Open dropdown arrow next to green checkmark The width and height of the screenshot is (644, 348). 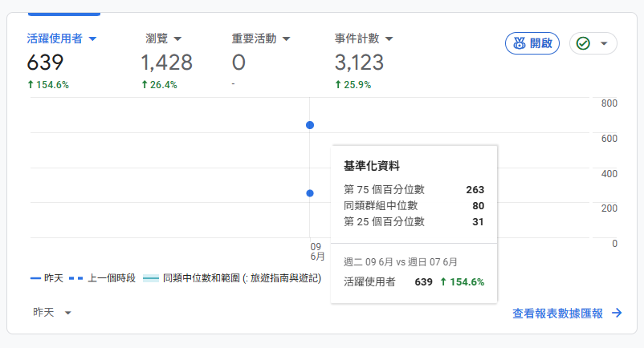[604, 43]
